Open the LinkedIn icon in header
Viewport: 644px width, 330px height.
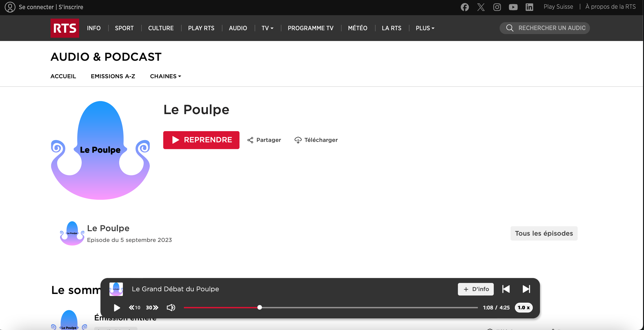[x=529, y=7]
